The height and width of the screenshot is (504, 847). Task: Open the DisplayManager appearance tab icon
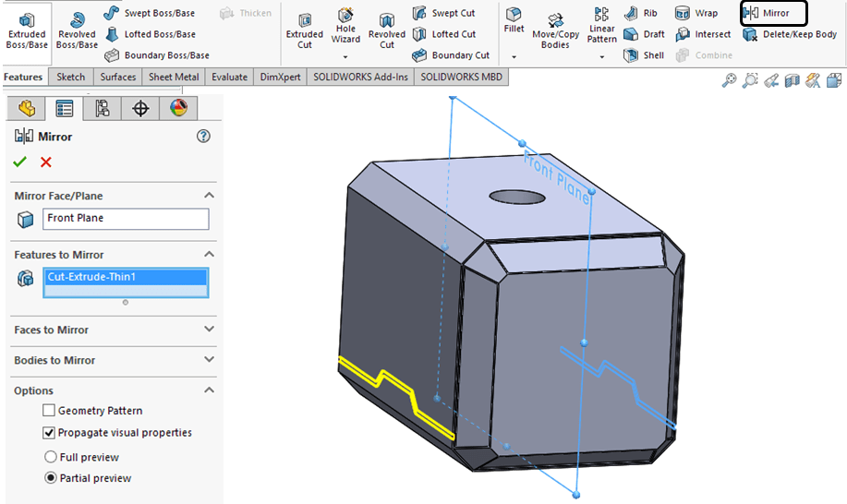(x=178, y=109)
